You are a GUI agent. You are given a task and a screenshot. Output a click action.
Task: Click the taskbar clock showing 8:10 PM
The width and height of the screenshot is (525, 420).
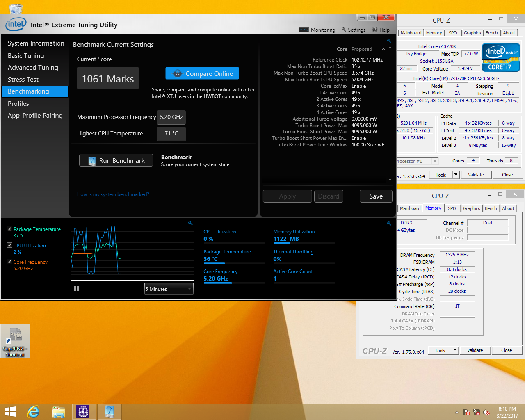(x=507, y=412)
